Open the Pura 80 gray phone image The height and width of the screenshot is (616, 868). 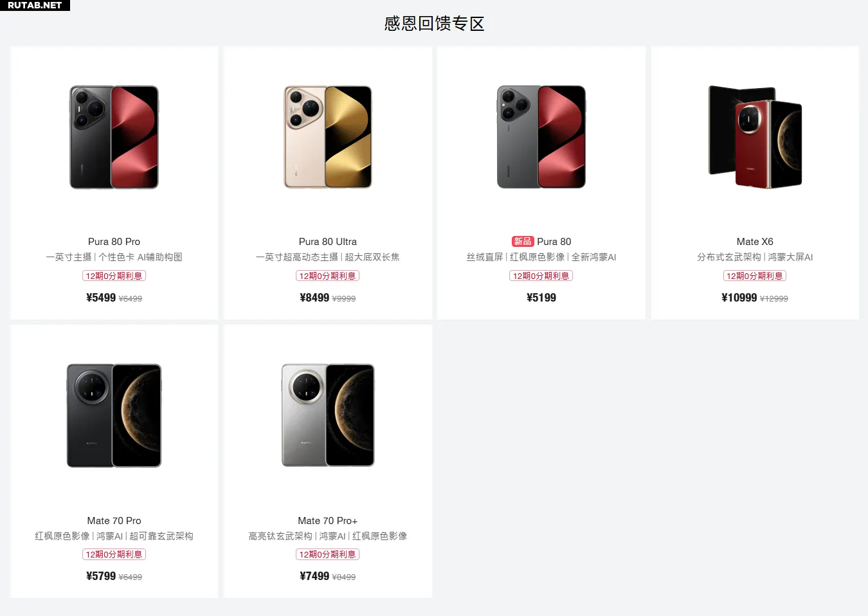pos(541,137)
